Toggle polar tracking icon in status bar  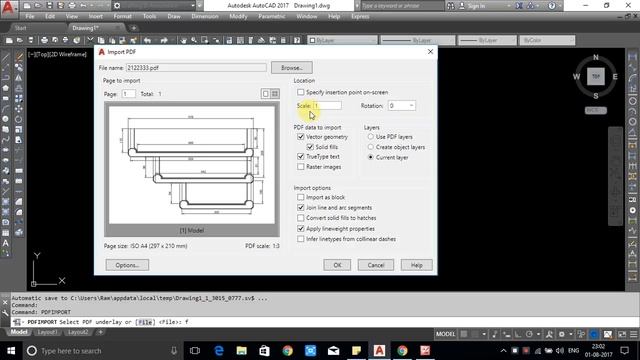529,334
